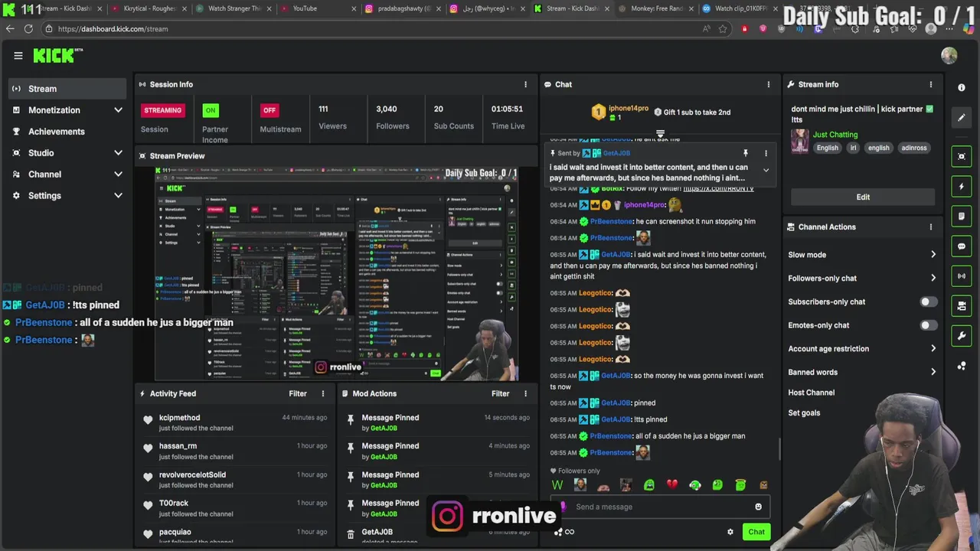980x551 pixels.
Task: Open the Chat panel three-dot menu
Action: coord(769,84)
